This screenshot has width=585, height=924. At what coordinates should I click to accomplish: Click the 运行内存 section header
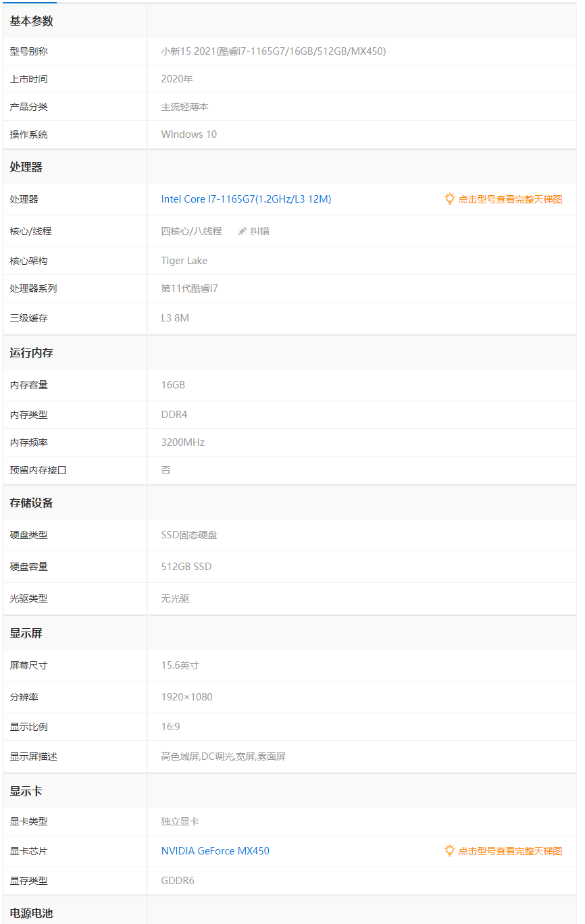pos(31,353)
